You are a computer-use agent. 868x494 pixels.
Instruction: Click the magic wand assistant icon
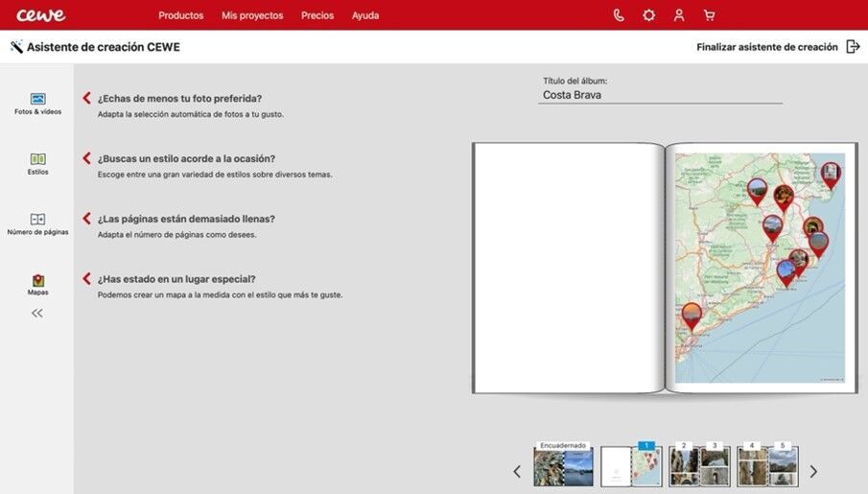click(x=16, y=46)
